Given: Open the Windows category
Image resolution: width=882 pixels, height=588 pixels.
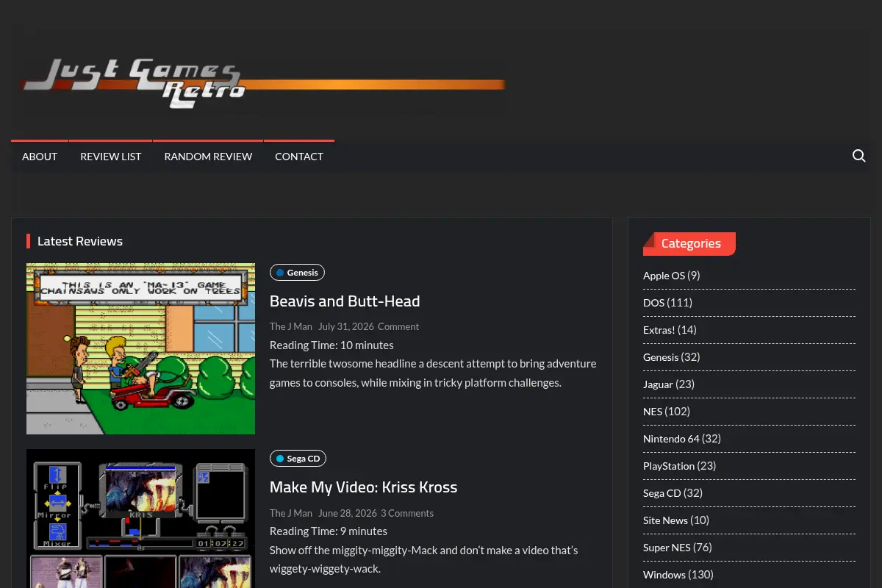Looking at the screenshot, I should [x=664, y=574].
